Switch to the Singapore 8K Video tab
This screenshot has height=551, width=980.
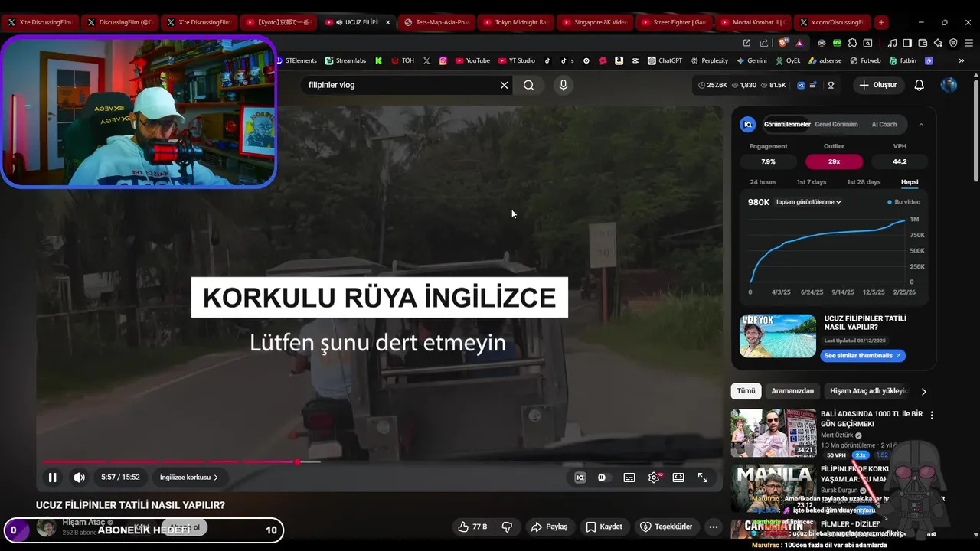coord(594,22)
